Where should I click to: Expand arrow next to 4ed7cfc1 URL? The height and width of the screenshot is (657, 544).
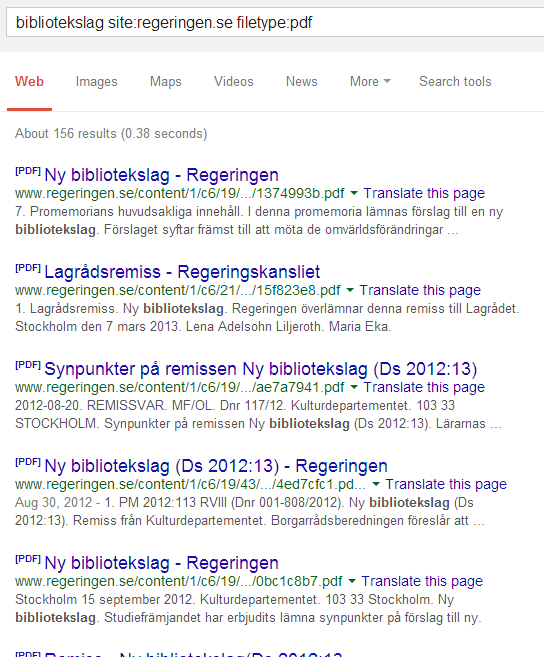(376, 484)
